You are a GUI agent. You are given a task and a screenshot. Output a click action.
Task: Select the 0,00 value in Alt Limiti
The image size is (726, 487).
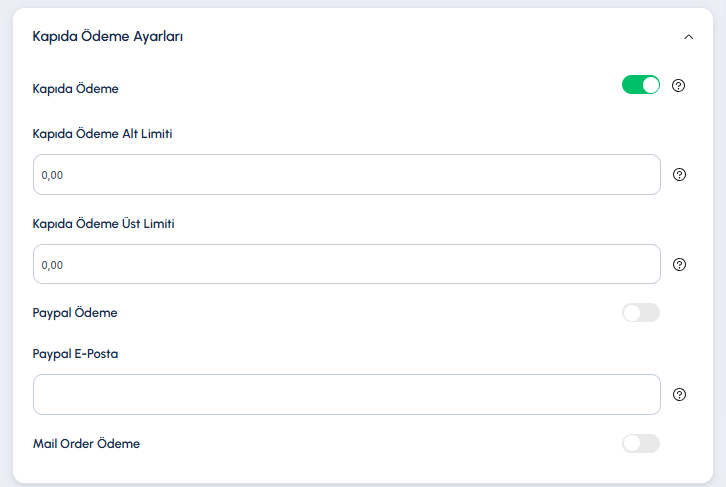click(x=52, y=175)
